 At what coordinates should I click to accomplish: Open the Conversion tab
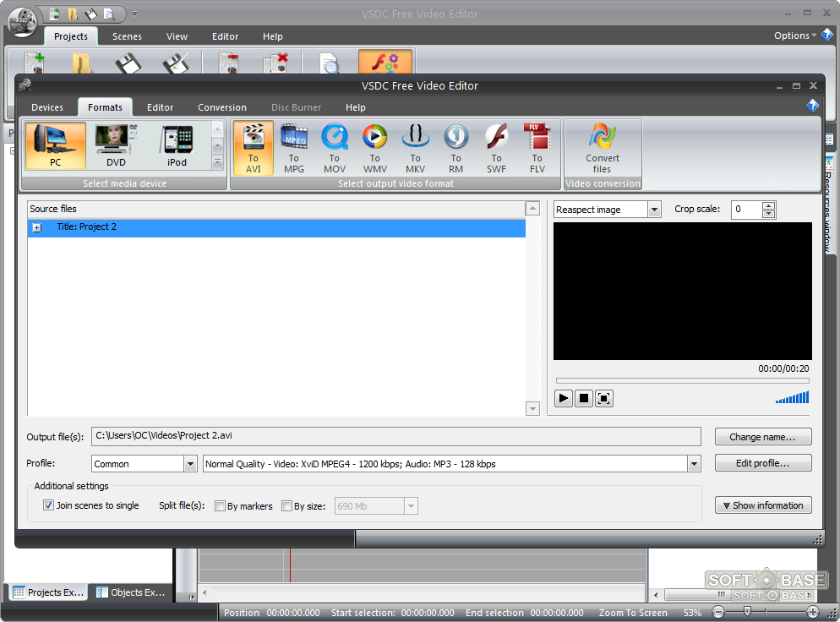(222, 107)
